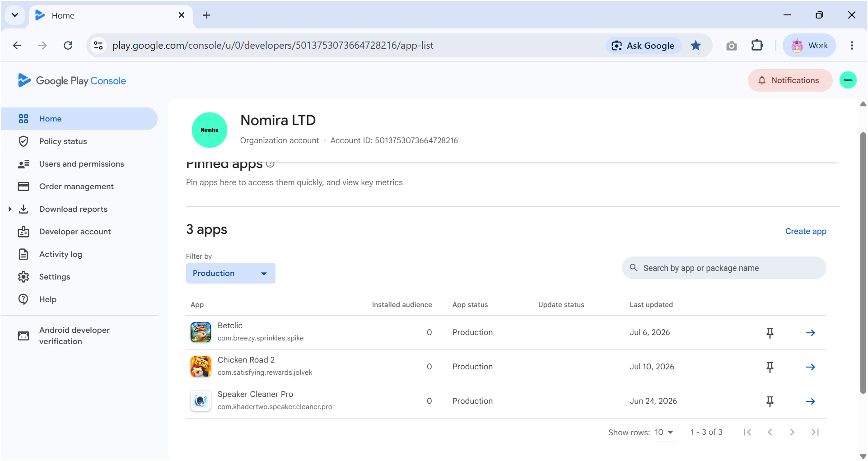
Task: Pin the Chicken Road 2 app
Action: tap(770, 367)
